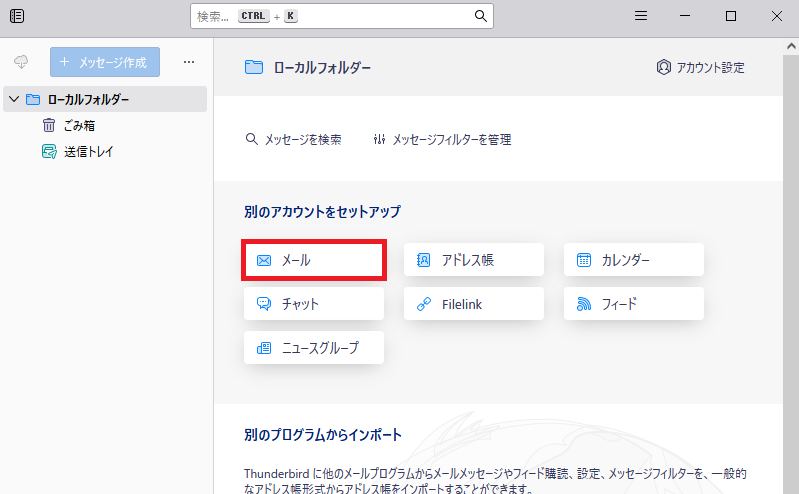Open the folder pane options ellipsis
The height and width of the screenshot is (494, 799).
(x=189, y=62)
